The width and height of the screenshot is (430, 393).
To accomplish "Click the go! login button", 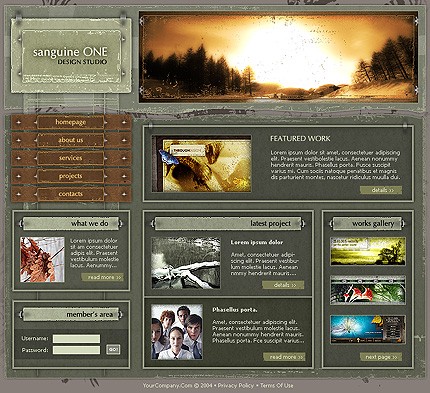I will point(113,349).
